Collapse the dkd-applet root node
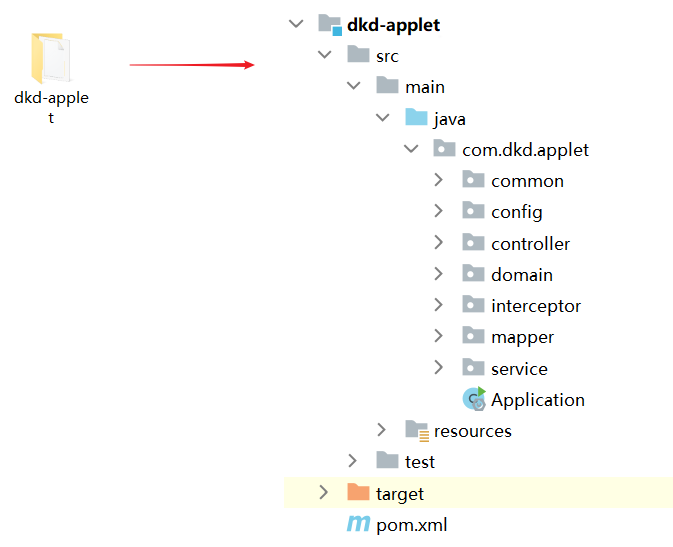The image size is (673, 547). click(x=294, y=25)
